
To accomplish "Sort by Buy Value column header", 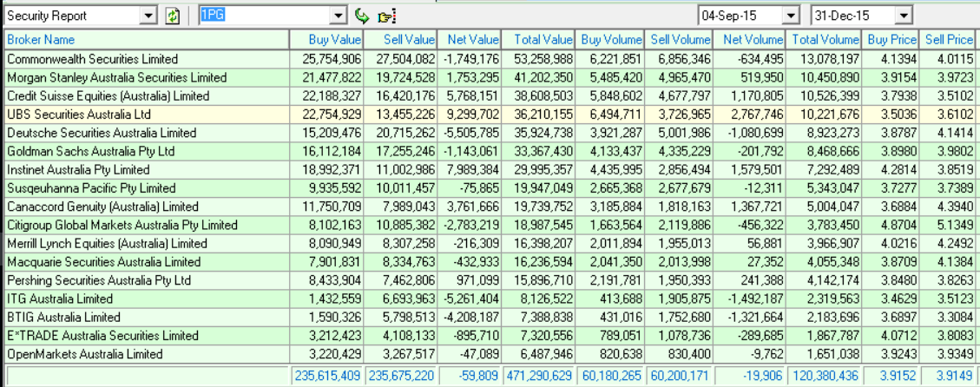I will coord(326,39).
